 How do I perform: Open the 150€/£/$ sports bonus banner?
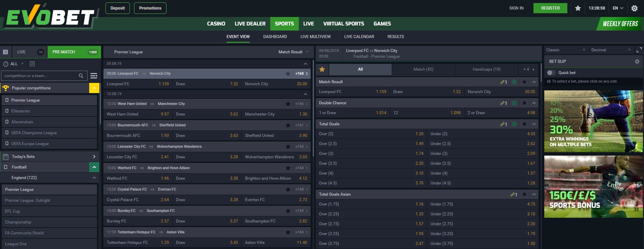(x=593, y=187)
